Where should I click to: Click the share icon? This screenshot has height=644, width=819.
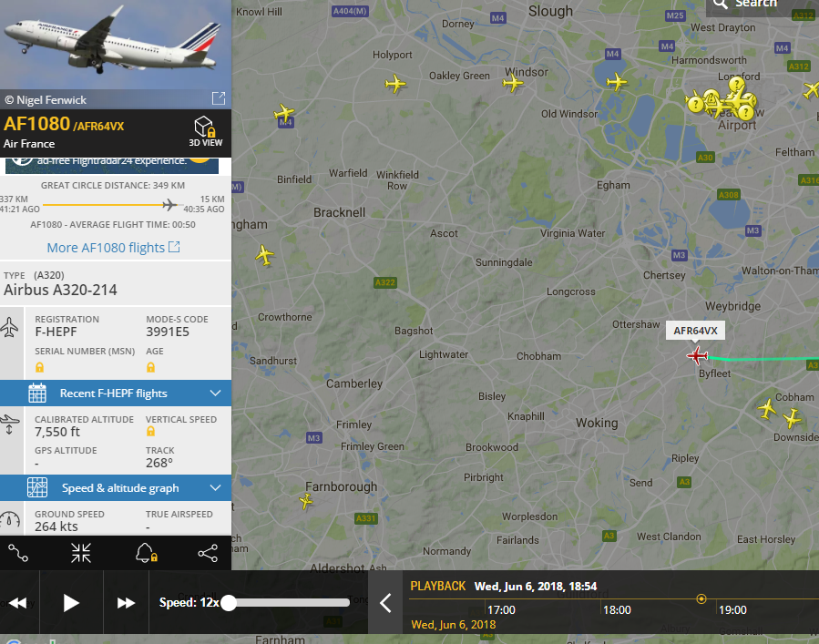click(208, 553)
